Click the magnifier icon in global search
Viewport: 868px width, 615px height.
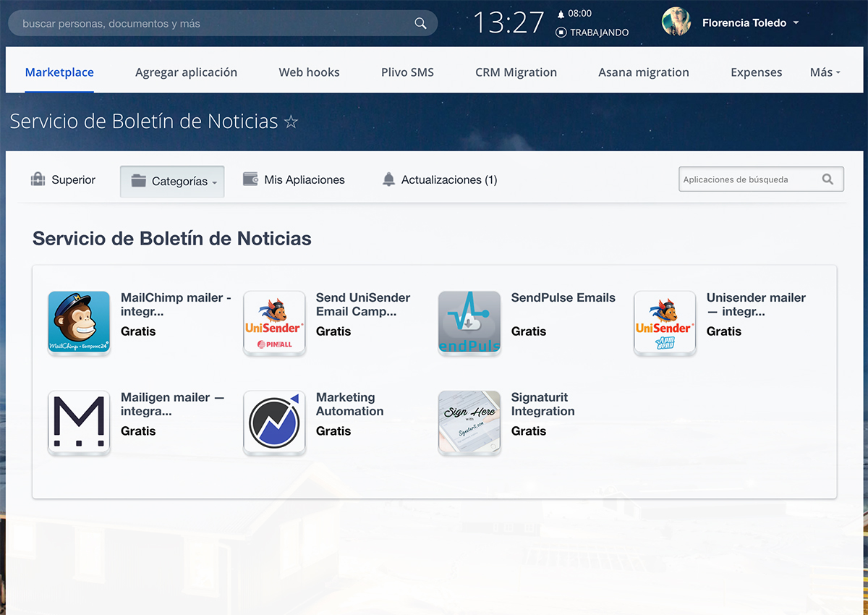420,23
